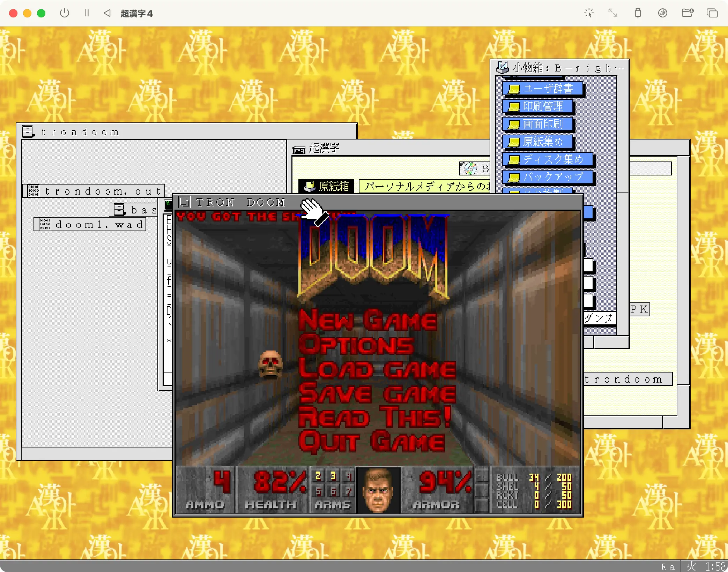This screenshot has width=728, height=572.
Task: Click the 超漢字 4 VM window title
Action: [136, 14]
